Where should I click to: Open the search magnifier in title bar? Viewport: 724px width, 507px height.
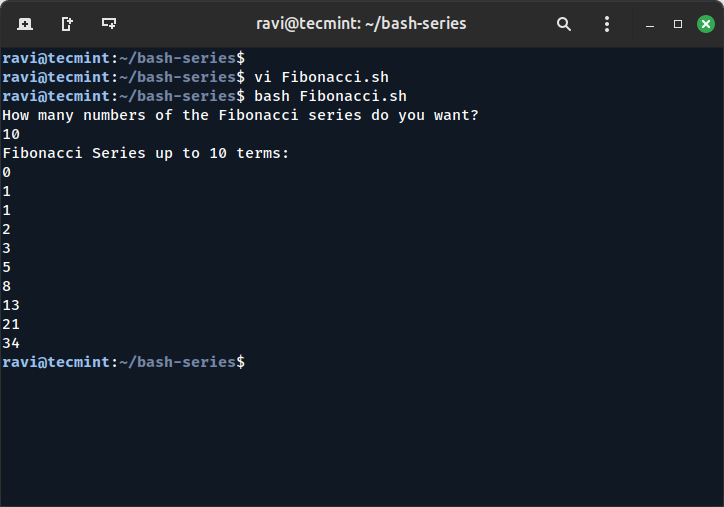[x=564, y=23]
